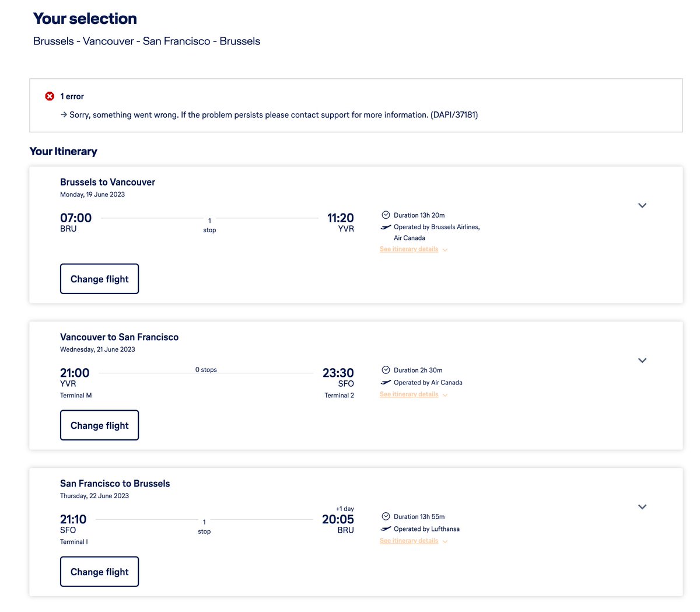
Task: Click the 20:05 arrival time
Action: 338,519
